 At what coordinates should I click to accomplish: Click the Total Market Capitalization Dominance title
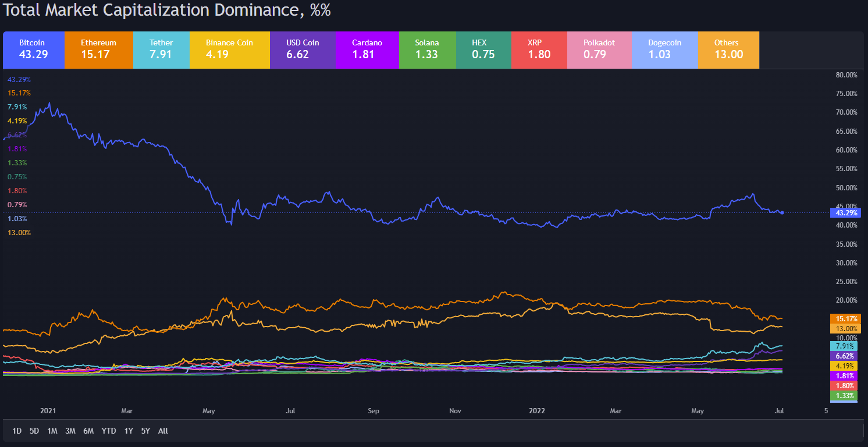[167, 11]
